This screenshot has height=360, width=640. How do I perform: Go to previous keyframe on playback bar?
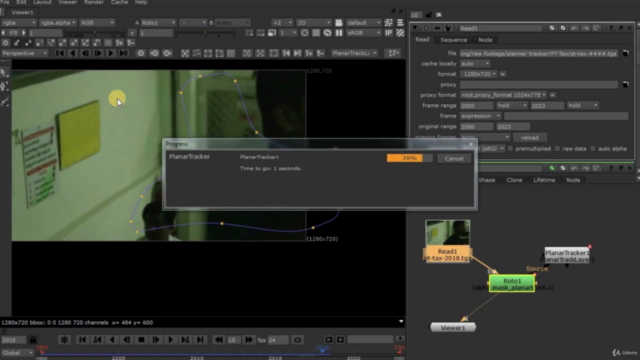tap(98, 340)
